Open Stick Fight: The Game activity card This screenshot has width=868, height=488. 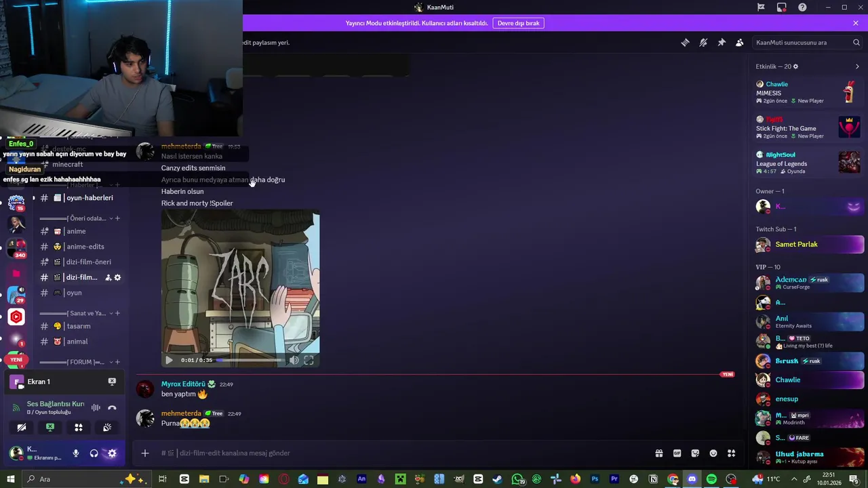(808, 127)
